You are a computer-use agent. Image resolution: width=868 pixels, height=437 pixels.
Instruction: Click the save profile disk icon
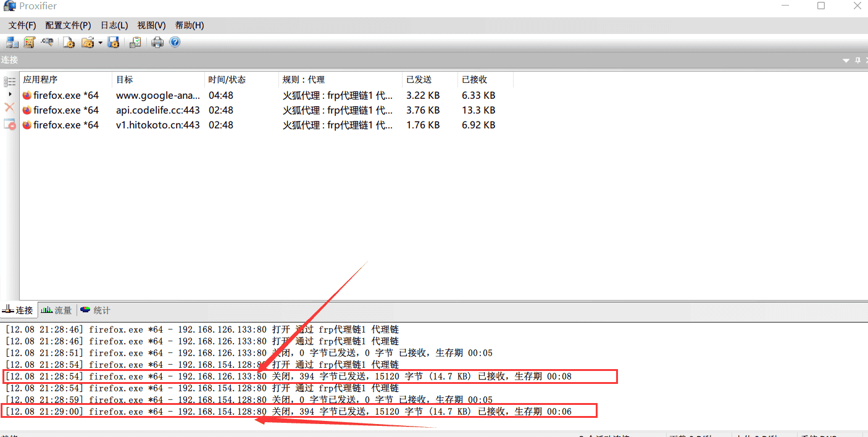click(113, 43)
